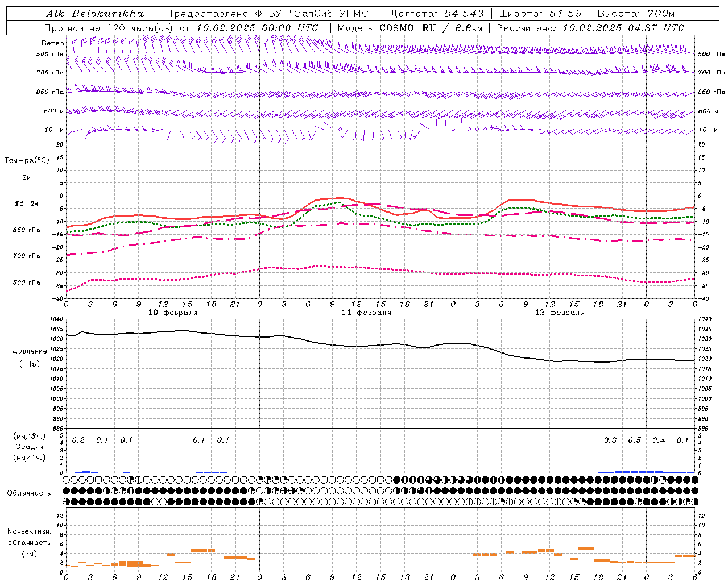Click the 'Td 2м' dew point legend entry
Viewport: 728px width, 582px height.
pos(27,203)
